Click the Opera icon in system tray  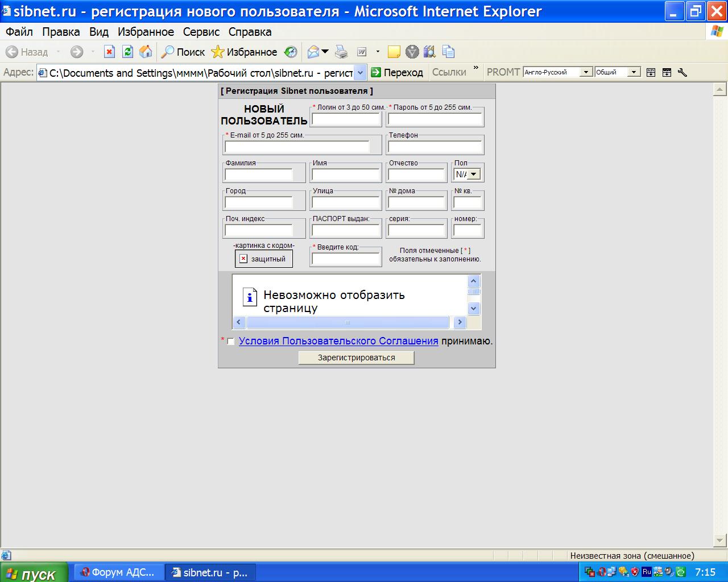(602, 572)
